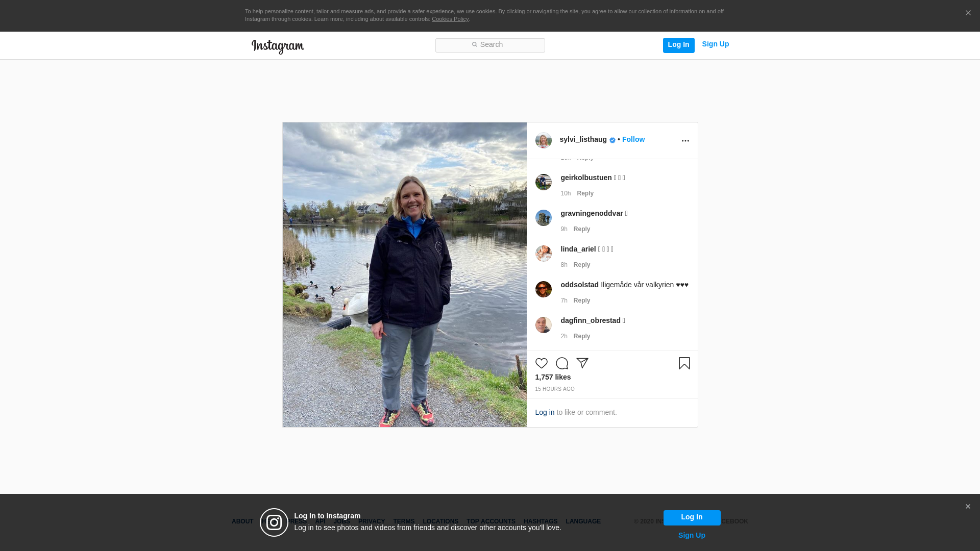Open geirkolbustuen's avatar
Screen dimensions: 980x551
[x=544, y=182]
